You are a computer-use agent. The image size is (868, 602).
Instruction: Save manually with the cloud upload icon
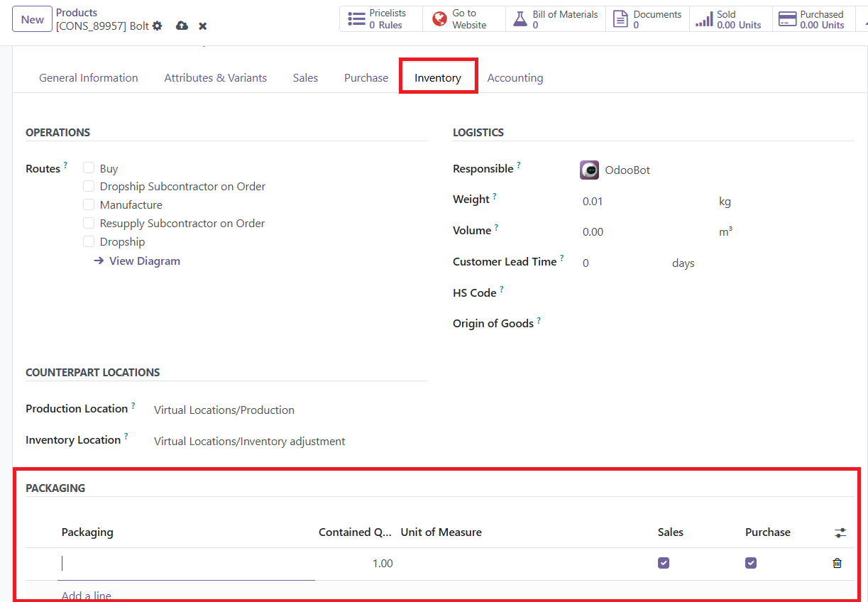[182, 26]
